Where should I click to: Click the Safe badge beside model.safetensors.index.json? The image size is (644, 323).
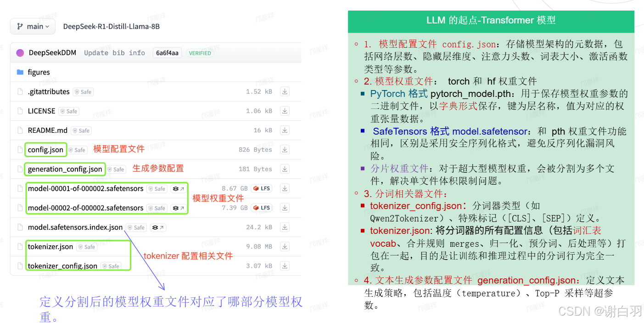tap(136, 227)
